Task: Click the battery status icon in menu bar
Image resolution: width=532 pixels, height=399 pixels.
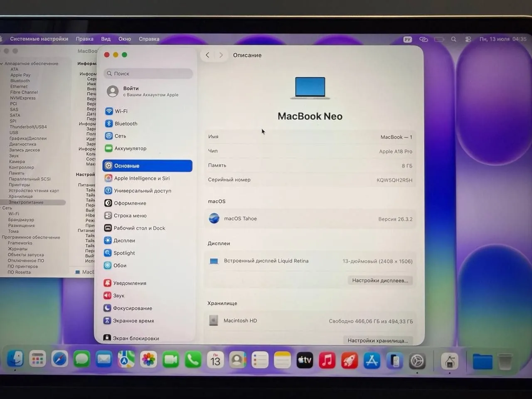Action: point(439,39)
